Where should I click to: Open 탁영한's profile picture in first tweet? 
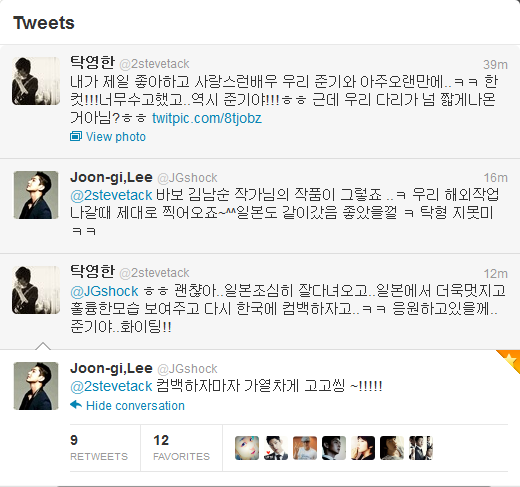point(36,81)
